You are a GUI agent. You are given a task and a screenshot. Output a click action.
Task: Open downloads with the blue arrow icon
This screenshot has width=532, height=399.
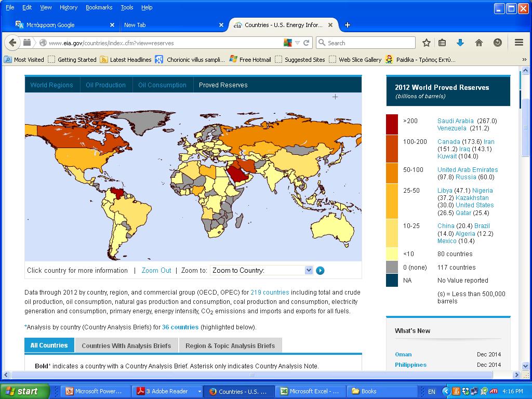[460, 43]
